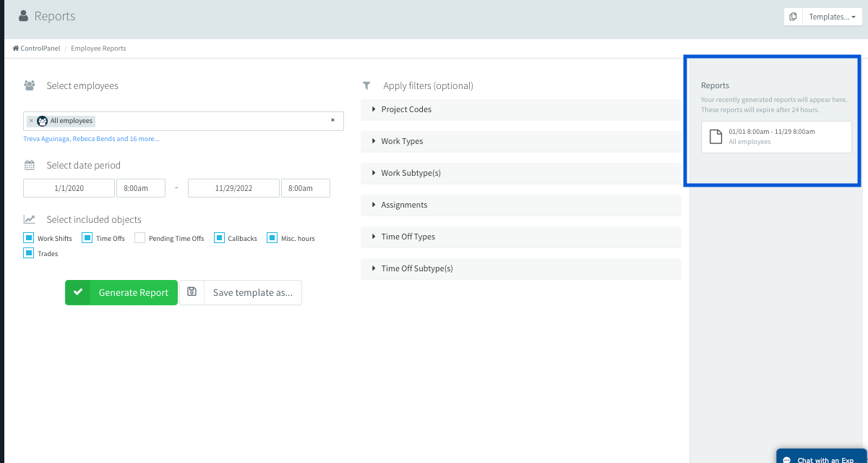The width and height of the screenshot is (868, 463).
Task: Open the Chat with an Expert widget
Action: (822, 456)
